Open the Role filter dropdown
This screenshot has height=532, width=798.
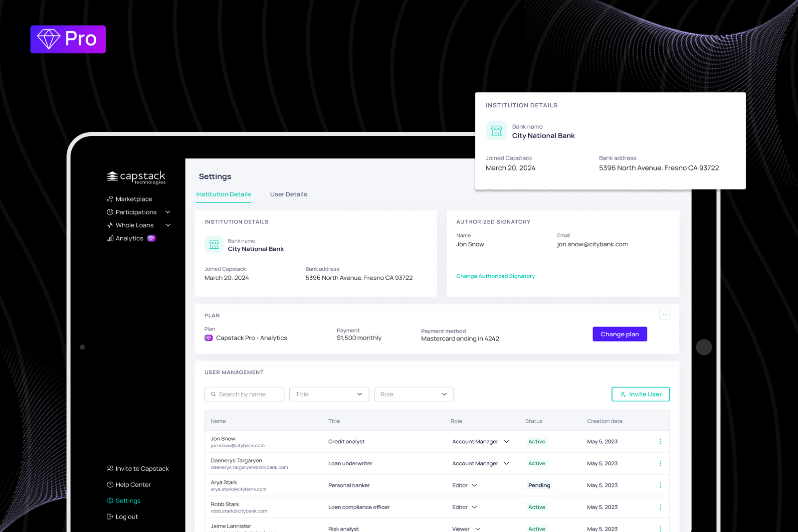(414, 394)
